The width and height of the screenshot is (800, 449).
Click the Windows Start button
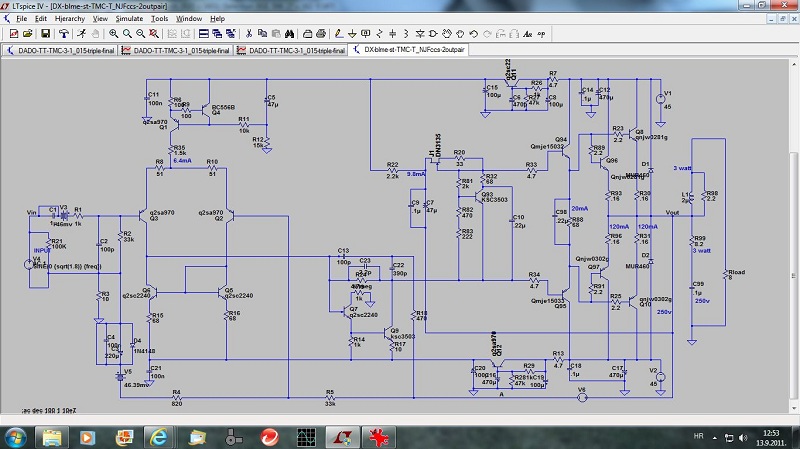pyautogui.click(x=17, y=437)
